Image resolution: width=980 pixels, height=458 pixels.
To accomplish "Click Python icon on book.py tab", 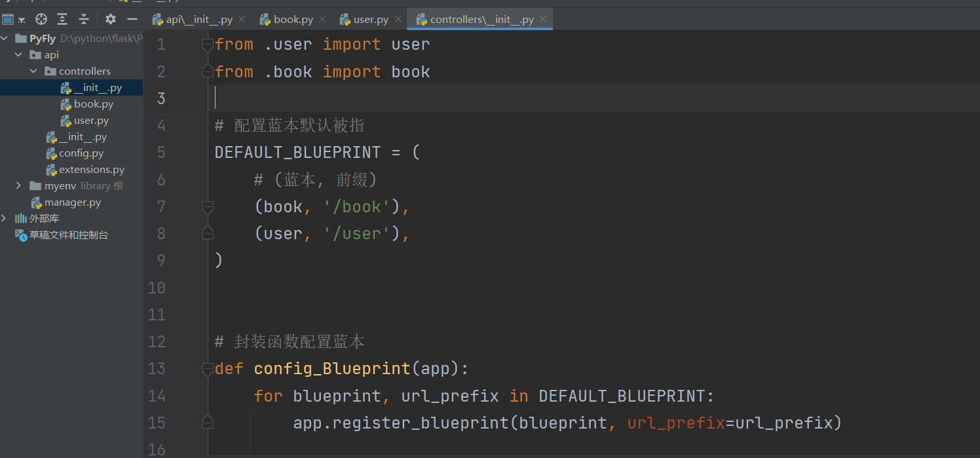I will pos(265,20).
